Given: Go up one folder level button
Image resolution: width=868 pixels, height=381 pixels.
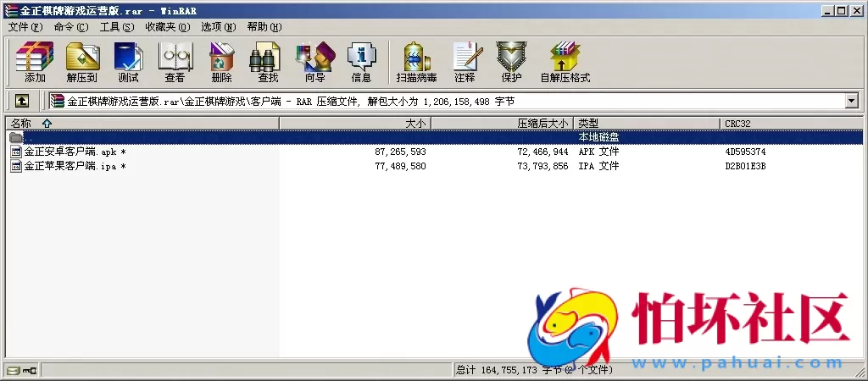Looking at the screenshot, I should (x=22, y=101).
